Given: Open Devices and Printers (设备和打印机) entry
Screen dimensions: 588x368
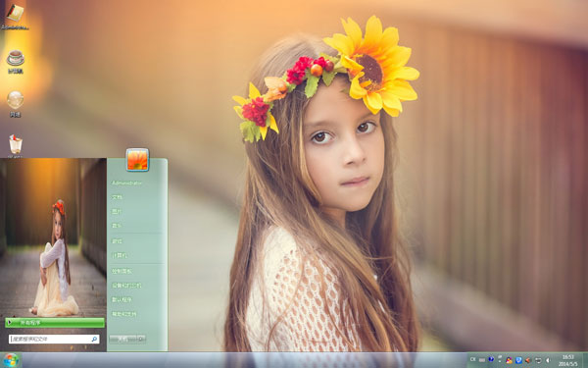Looking at the screenshot, I should click(126, 286).
